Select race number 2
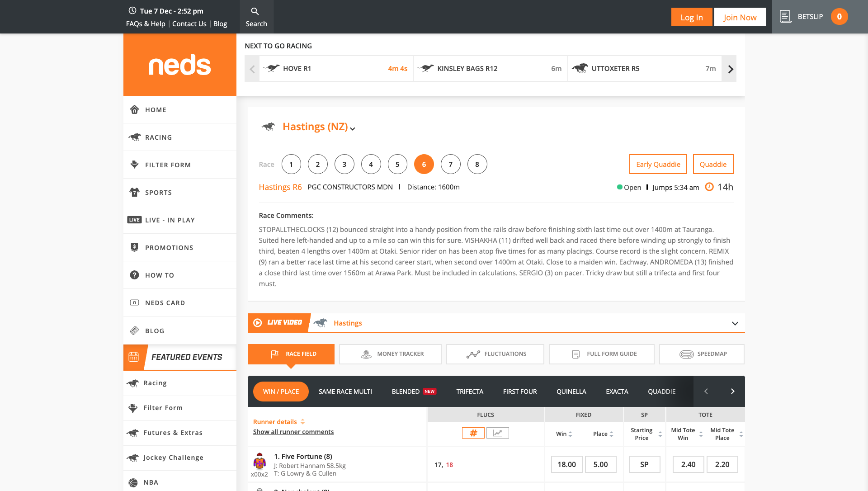Viewport: 868px width, 491px height. coord(318,164)
